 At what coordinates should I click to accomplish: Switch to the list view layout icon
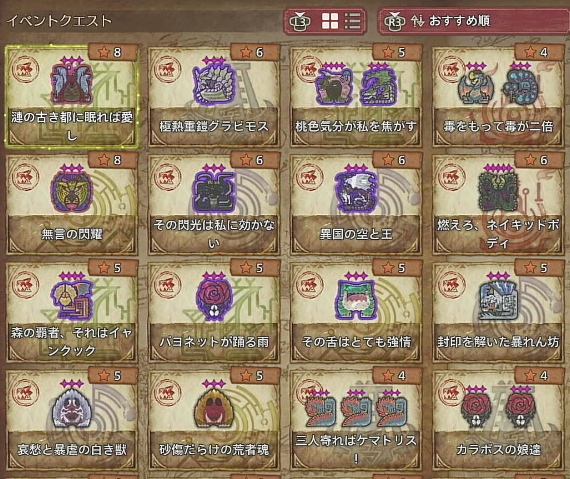coord(352,21)
